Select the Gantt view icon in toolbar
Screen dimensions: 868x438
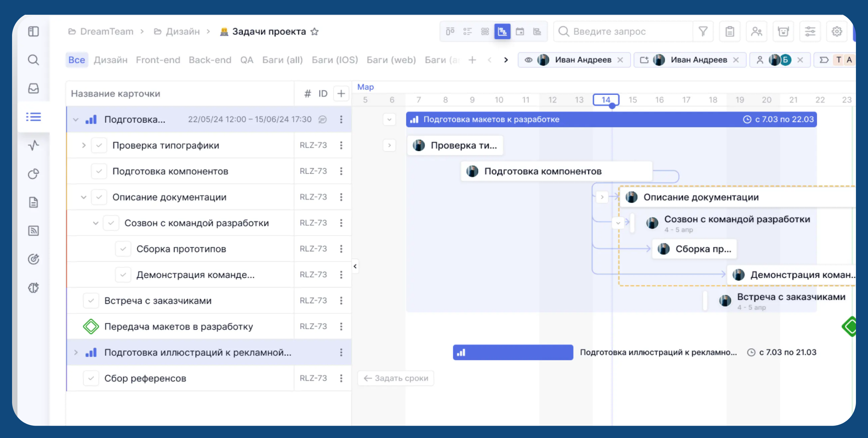502,32
